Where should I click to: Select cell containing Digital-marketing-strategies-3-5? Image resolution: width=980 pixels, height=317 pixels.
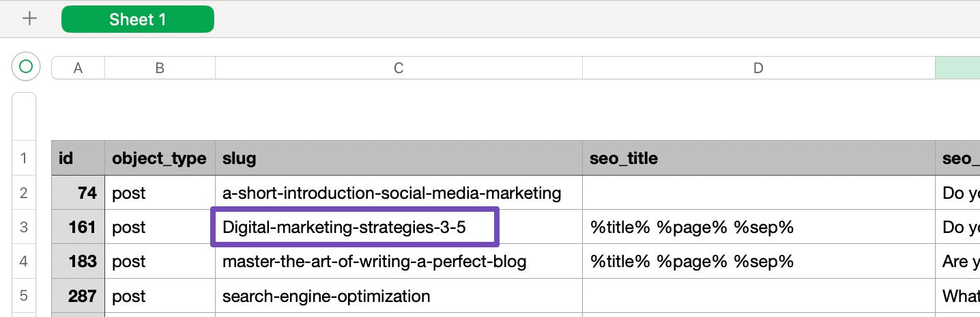coord(355,227)
